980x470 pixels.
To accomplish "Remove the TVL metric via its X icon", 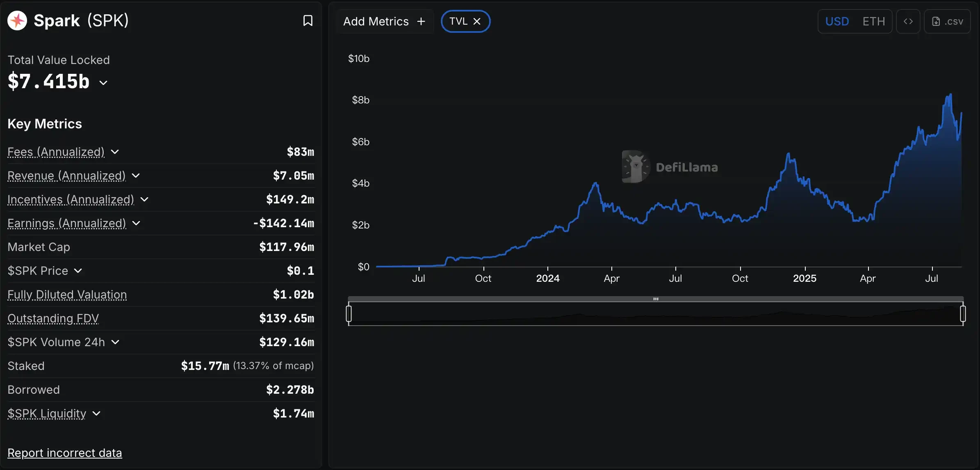I will 477,21.
